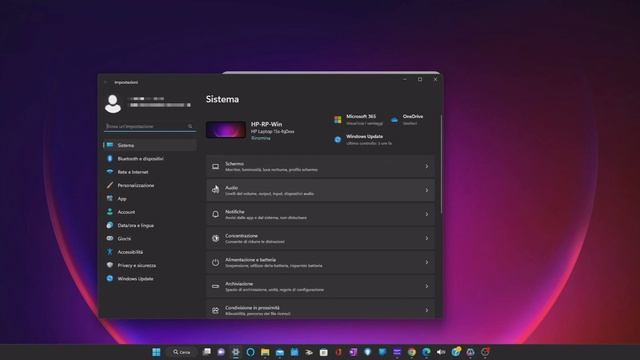Expand the Concentrazione row chevron
The width and height of the screenshot is (640, 360).
click(427, 238)
